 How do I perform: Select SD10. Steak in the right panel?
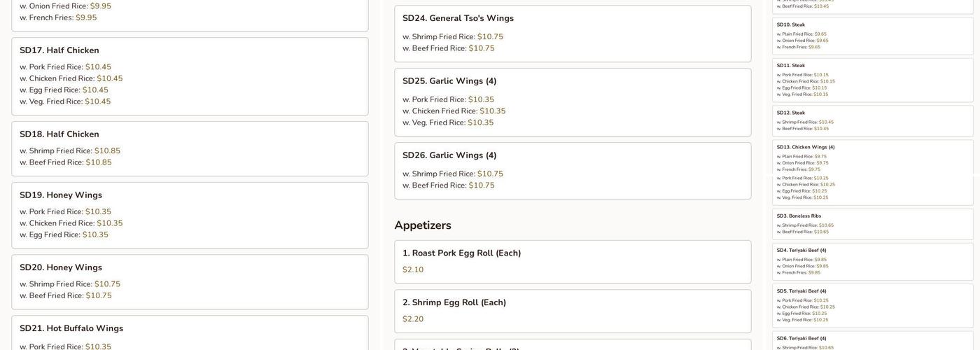[x=791, y=24]
